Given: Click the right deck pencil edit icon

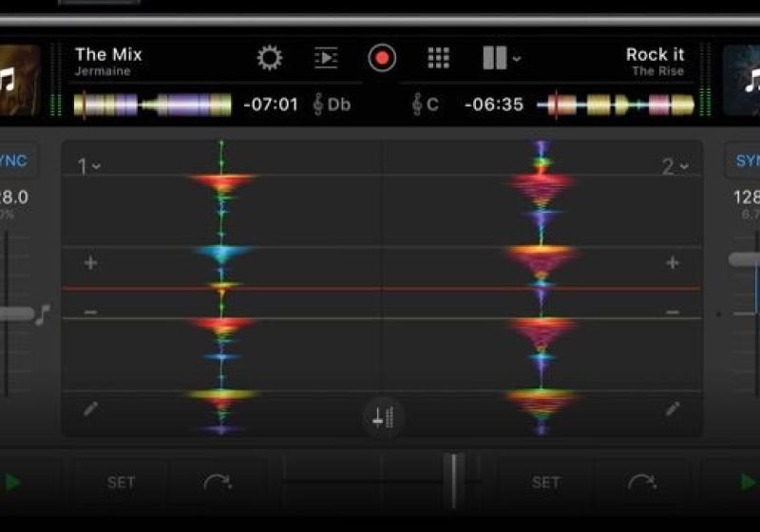Looking at the screenshot, I should [x=673, y=409].
